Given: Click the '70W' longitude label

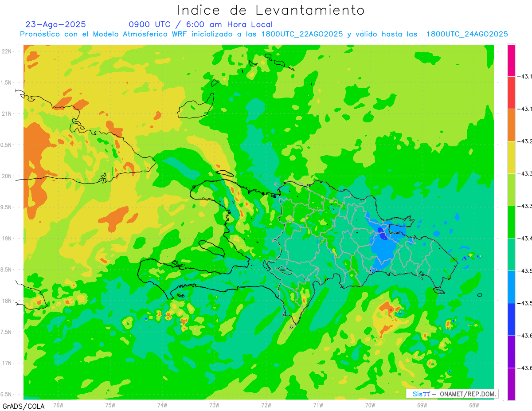Looking at the screenshot, I should (370, 405).
